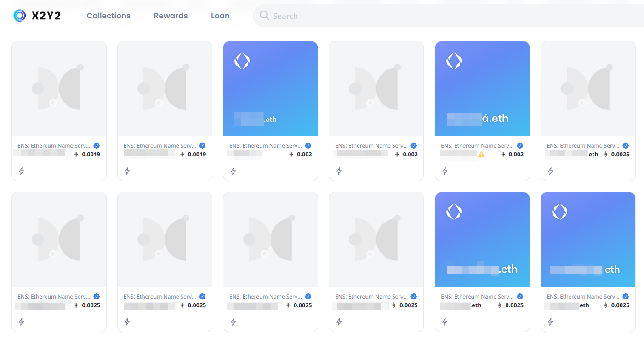Open the Loan section

(220, 16)
